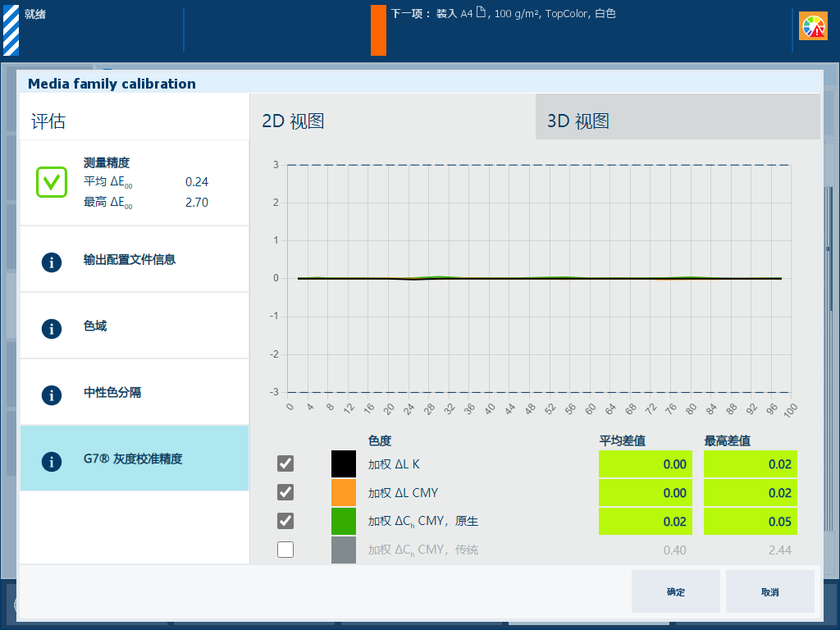Click the 平均差值 column header
Viewport: 840px width, 630px height.
tap(622, 441)
